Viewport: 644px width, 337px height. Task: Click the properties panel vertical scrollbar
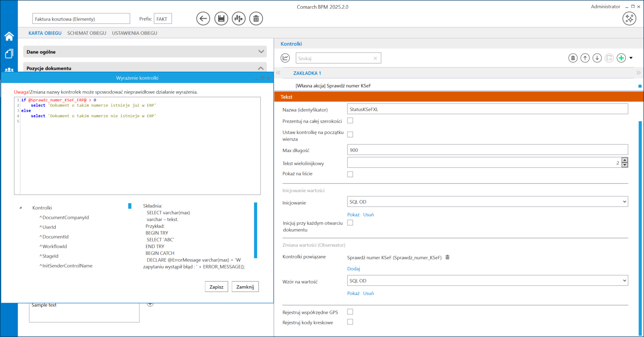click(640, 228)
